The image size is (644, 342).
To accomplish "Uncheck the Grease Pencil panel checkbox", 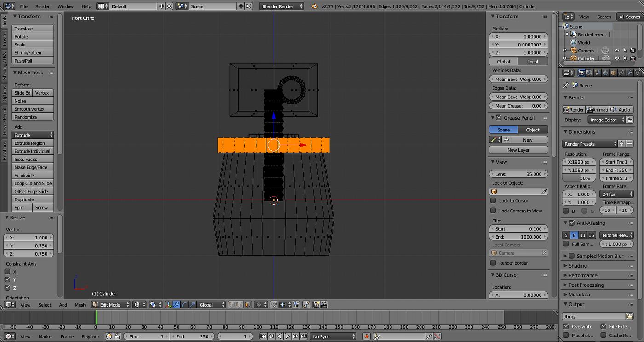I will point(499,118).
